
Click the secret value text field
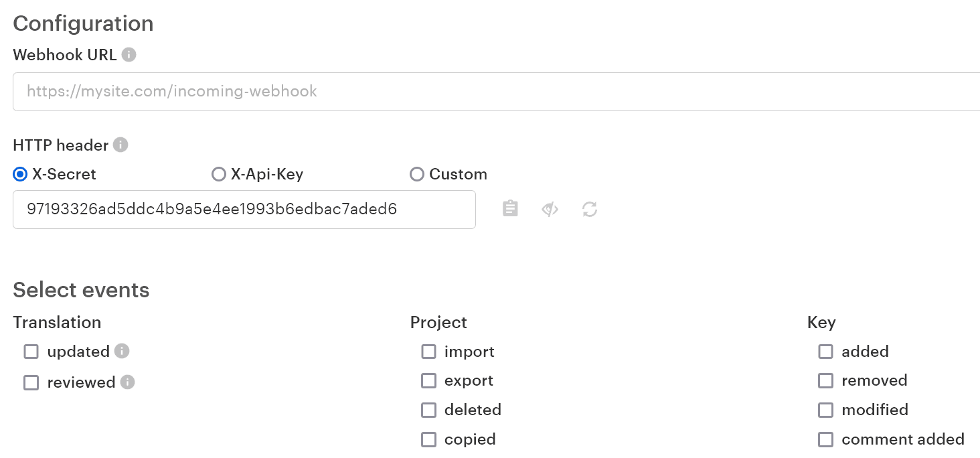click(244, 210)
